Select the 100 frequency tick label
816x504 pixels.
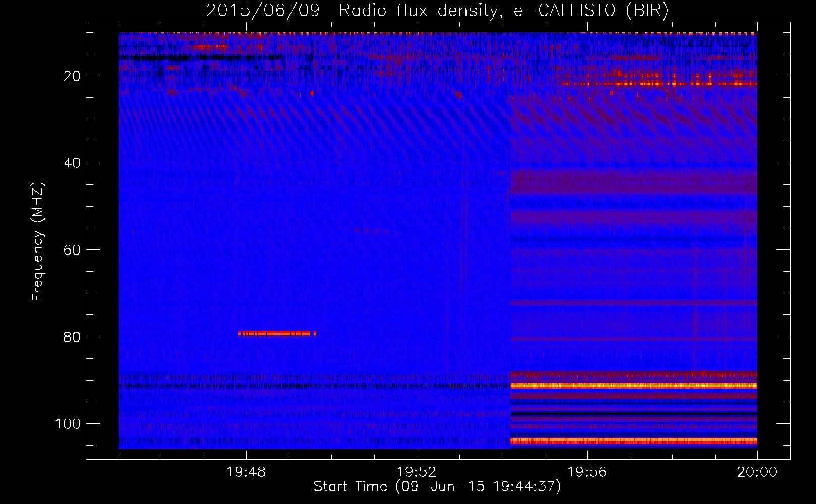(68, 424)
